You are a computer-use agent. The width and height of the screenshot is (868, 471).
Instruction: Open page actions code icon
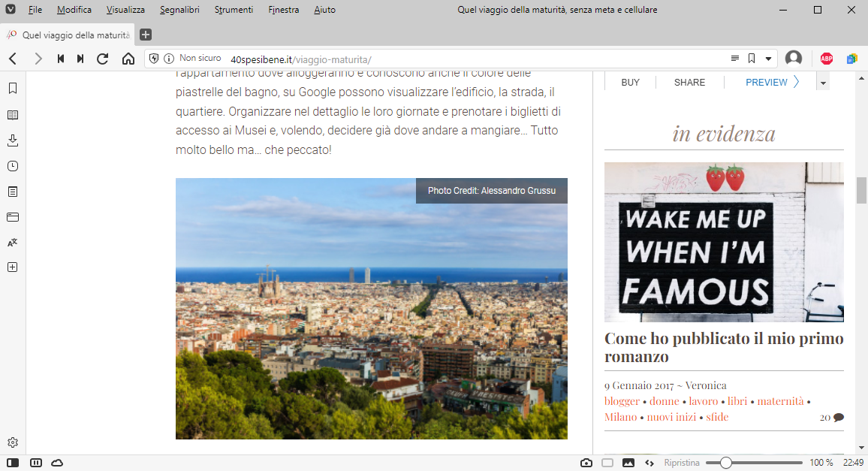[649, 463]
